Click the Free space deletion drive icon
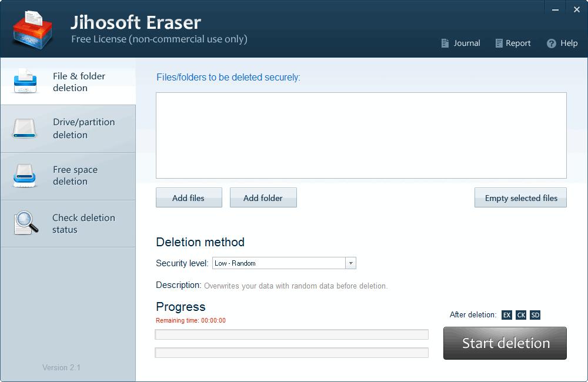Image resolution: width=588 pixels, height=382 pixels. tap(25, 176)
